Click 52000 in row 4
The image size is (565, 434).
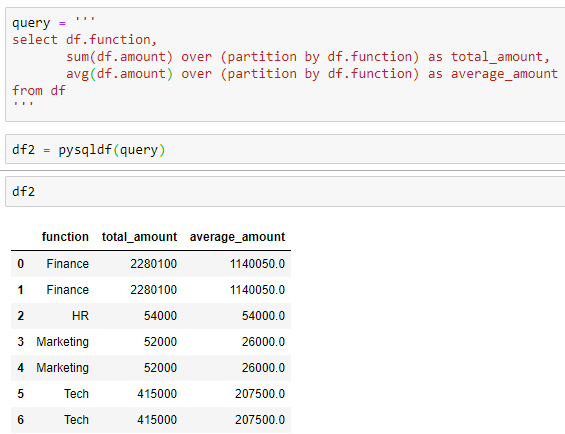160,368
